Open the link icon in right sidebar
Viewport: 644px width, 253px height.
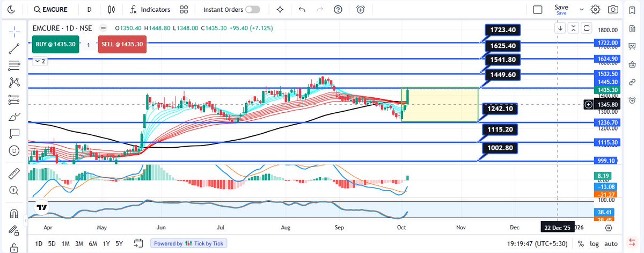pyautogui.click(x=632, y=82)
